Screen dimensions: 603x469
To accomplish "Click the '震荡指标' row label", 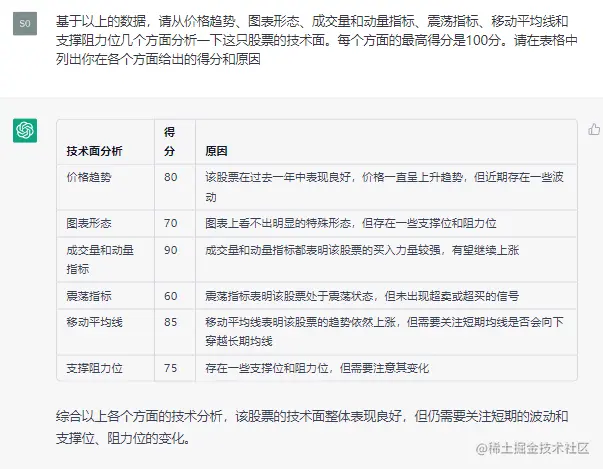I will pyautogui.click(x=89, y=296).
